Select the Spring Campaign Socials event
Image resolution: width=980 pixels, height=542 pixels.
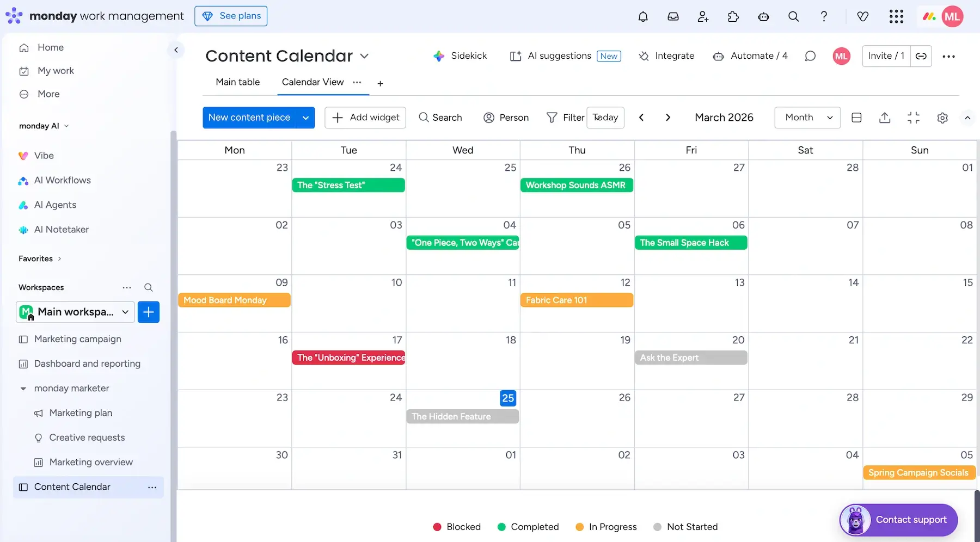pyautogui.click(x=918, y=472)
